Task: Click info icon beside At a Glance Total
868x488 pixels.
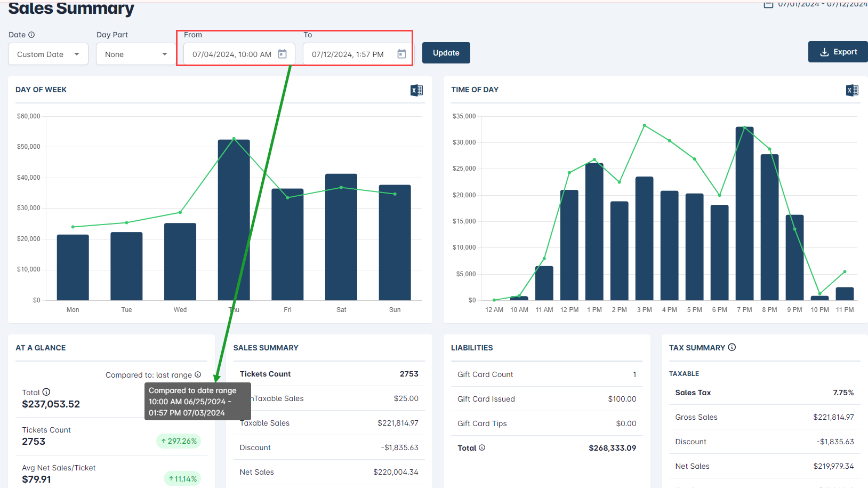Action: point(46,392)
